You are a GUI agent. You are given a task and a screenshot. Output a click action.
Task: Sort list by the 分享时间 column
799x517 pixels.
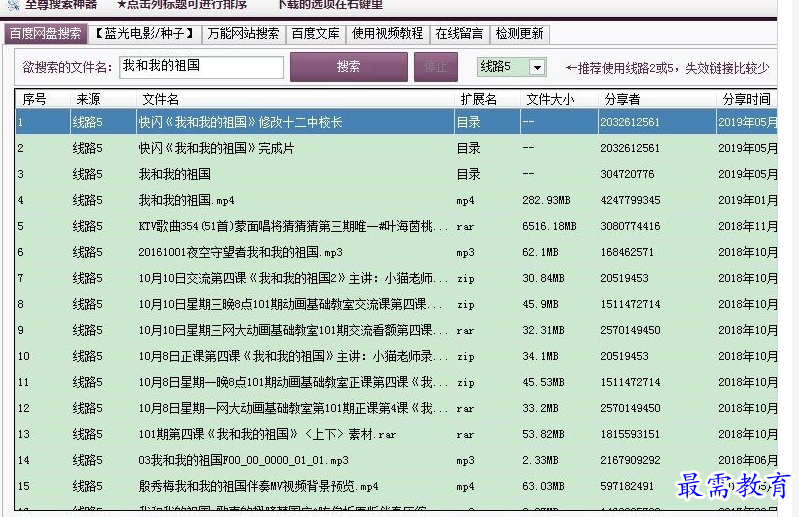point(746,100)
